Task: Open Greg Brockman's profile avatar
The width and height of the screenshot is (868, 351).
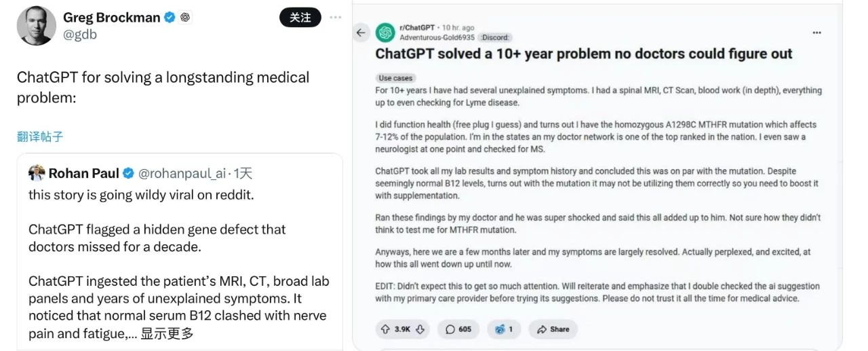Action: [x=36, y=26]
